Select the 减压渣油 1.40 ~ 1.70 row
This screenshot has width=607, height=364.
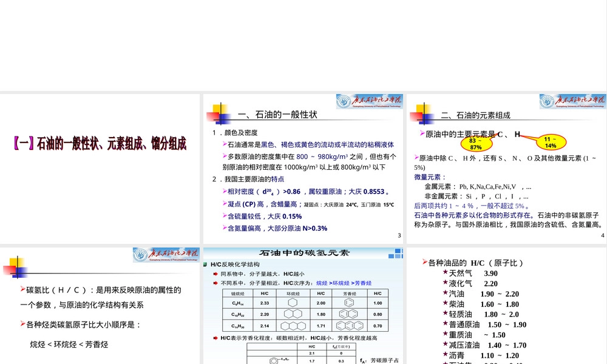[484, 345]
